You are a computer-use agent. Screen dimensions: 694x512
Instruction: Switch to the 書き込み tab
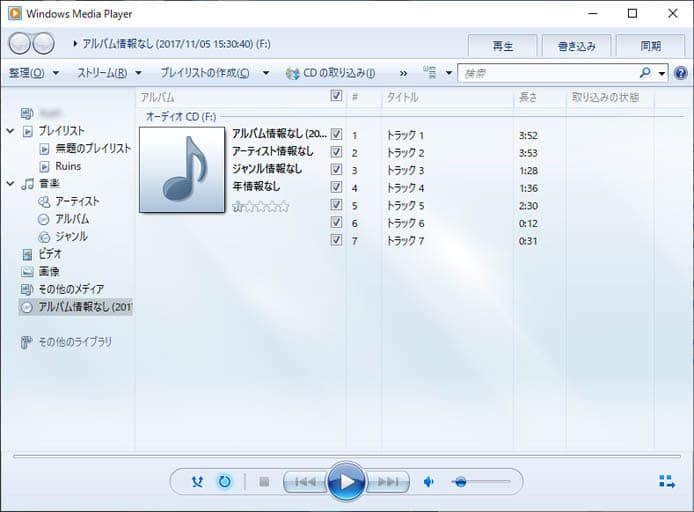tap(577, 46)
